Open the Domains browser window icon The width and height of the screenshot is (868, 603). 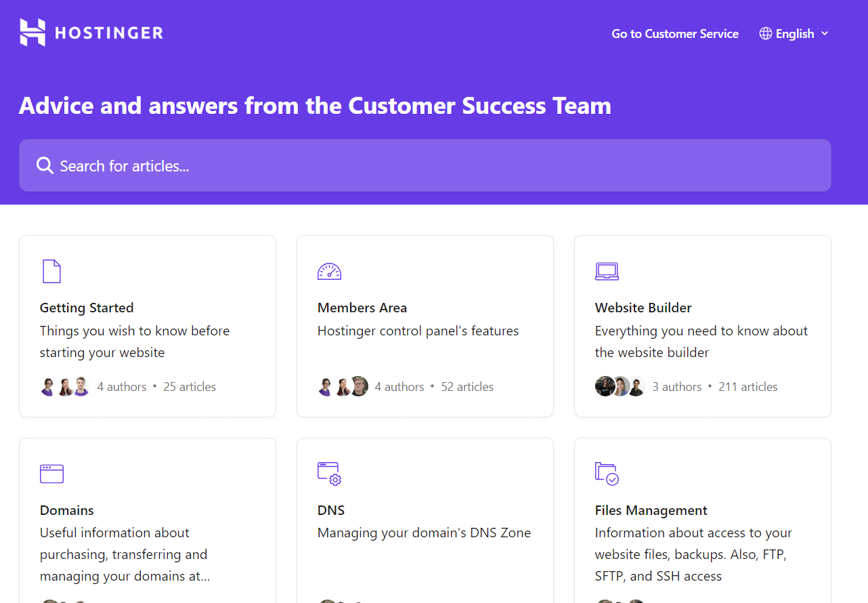point(51,473)
